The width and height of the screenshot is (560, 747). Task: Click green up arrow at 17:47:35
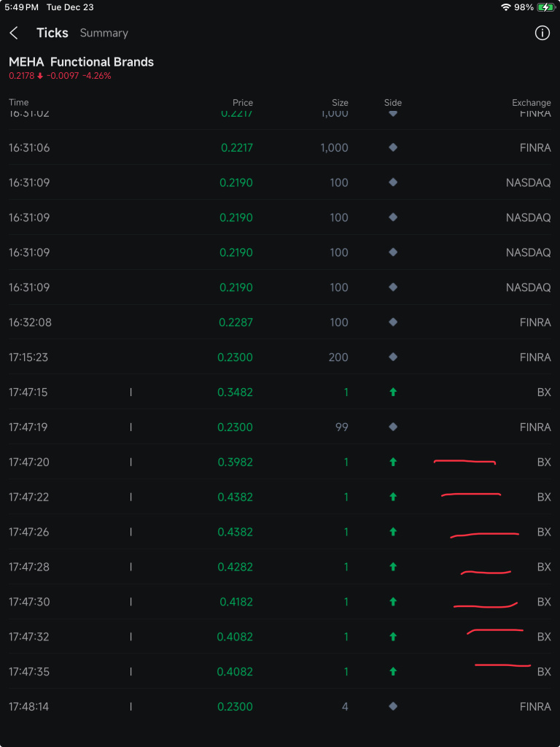393,671
